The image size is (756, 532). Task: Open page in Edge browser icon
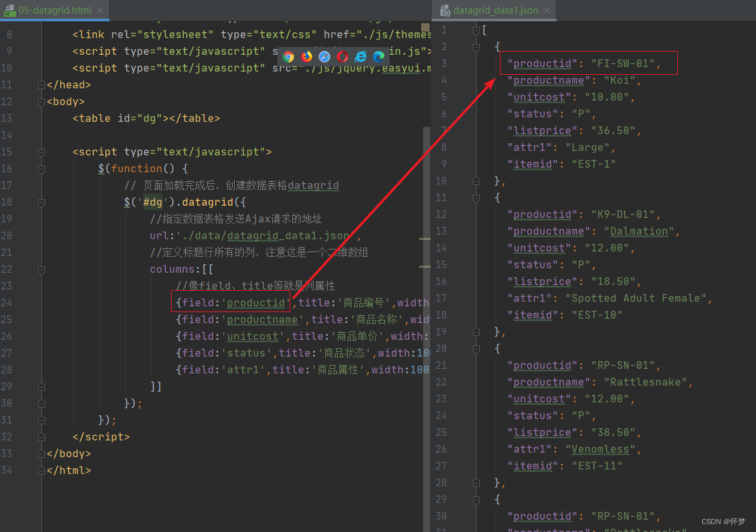pyautogui.click(x=379, y=57)
